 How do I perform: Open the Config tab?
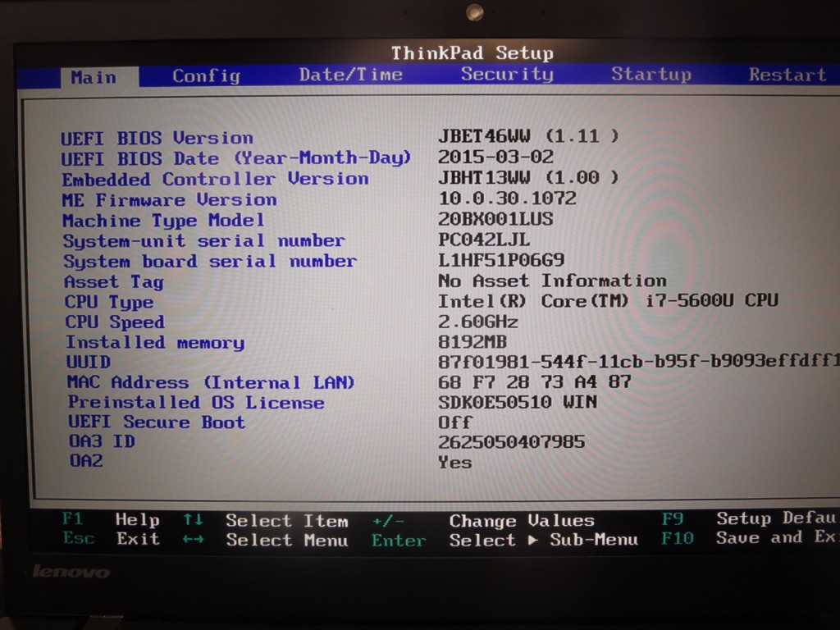point(206,76)
